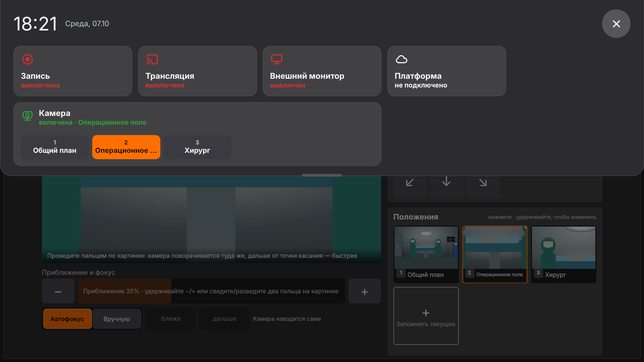
Task: Click the Положения heading
Action: point(416,217)
